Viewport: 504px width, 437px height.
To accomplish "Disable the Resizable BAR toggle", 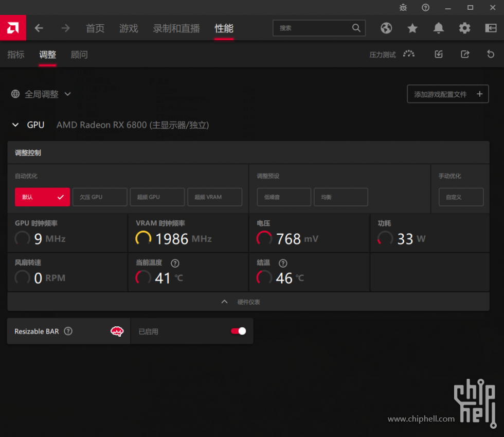I will pyautogui.click(x=238, y=331).
